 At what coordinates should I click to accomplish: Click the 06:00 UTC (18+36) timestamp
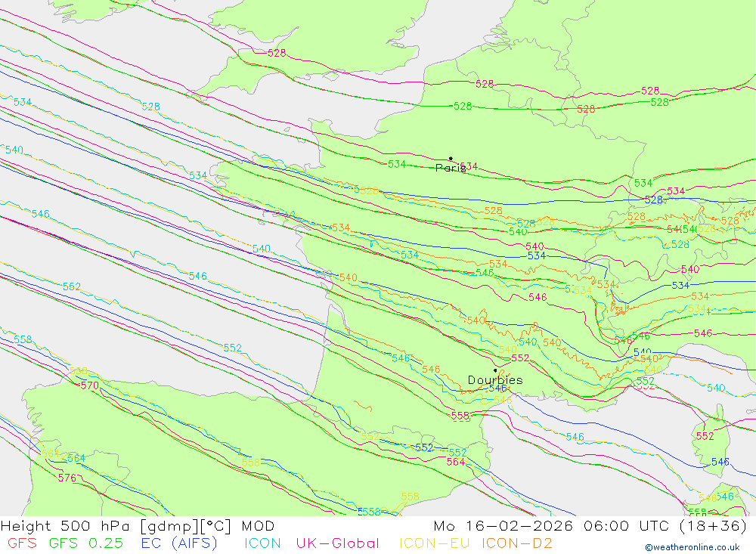(x=665, y=525)
